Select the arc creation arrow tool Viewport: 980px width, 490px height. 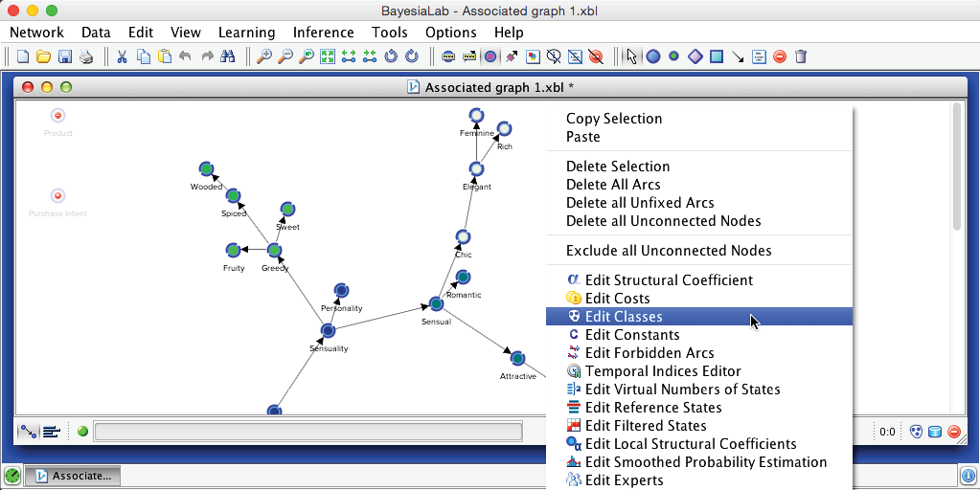point(738,56)
